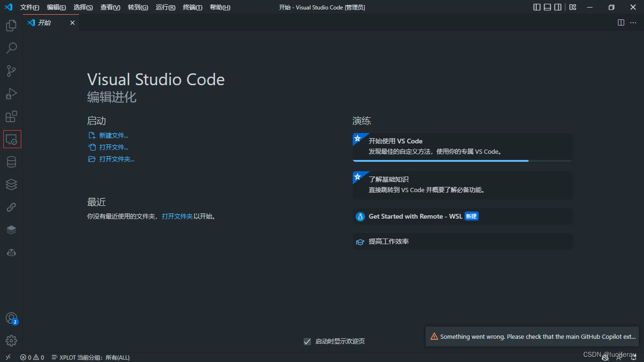644x362 pixels.
Task: Open the Copilot robot-face activity bar icon
Action: [x=11, y=253]
